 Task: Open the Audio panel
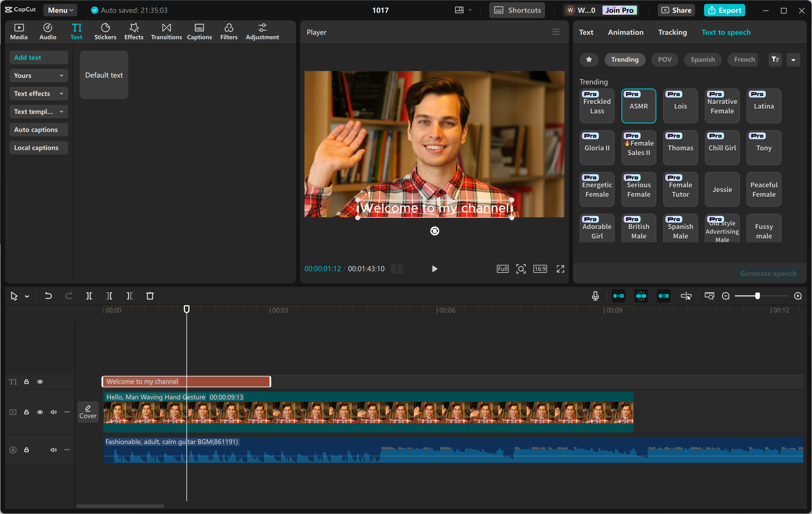48,31
